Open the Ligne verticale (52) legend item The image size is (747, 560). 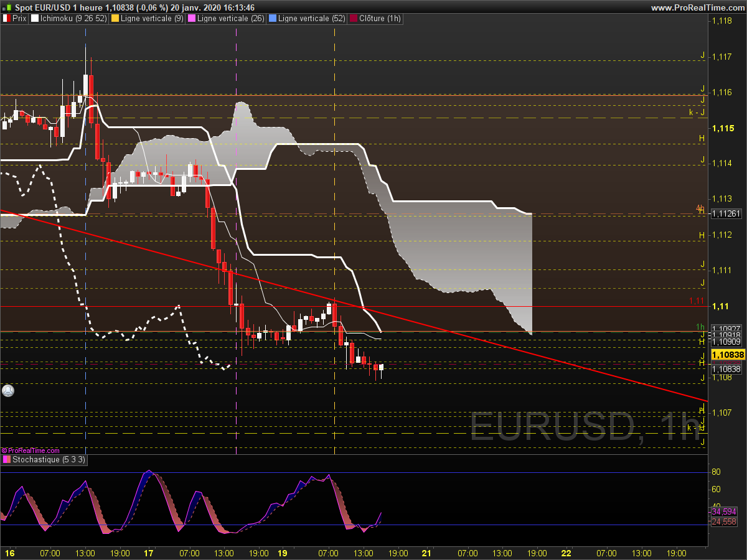coord(307,19)
